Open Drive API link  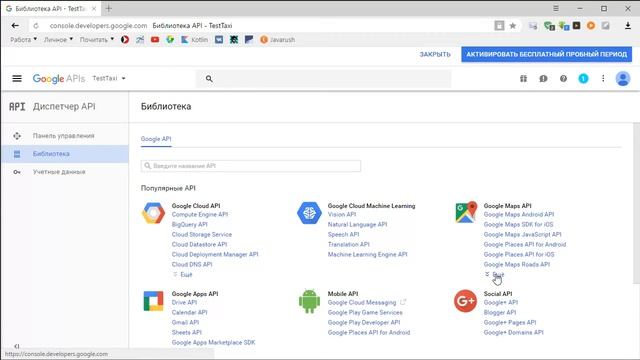(x=184, y=302)
